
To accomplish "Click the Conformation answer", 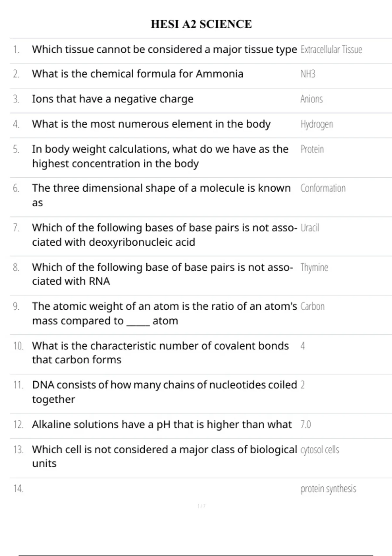I will [x=323, y=188].
